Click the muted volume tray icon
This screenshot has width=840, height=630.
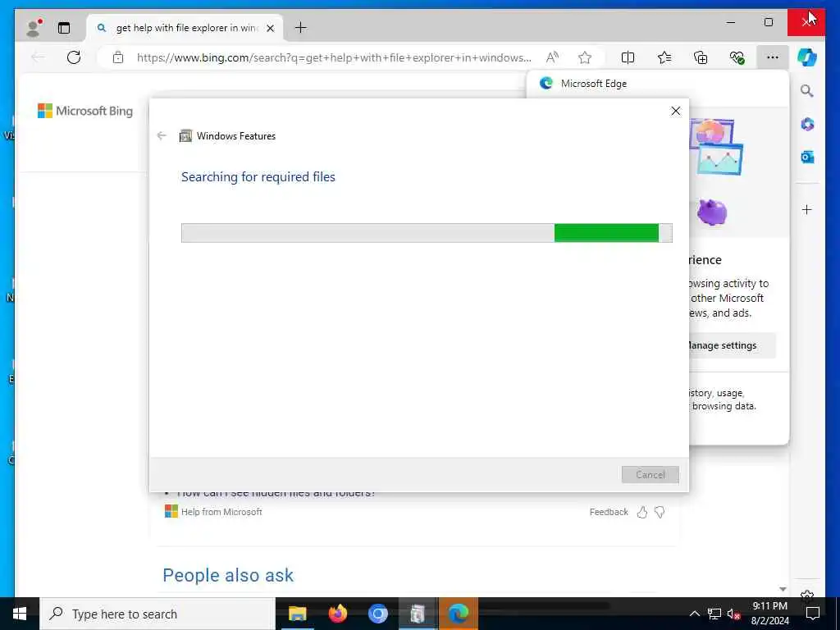click(x=734, y=614)
